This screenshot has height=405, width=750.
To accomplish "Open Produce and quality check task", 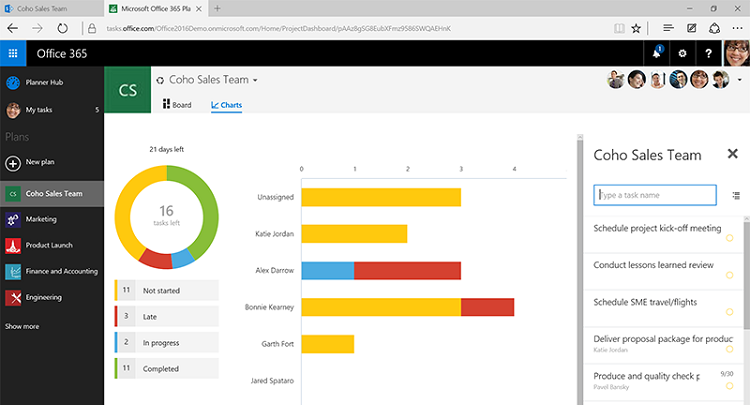I will 647,376.
